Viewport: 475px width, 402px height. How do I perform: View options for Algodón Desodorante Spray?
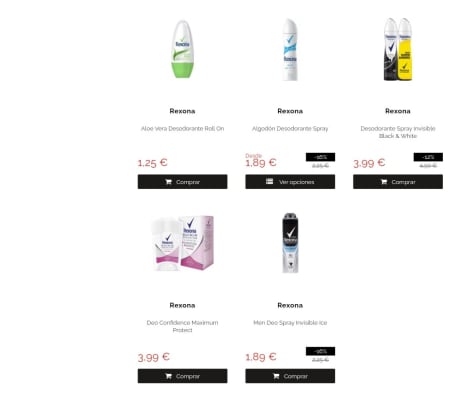coord(290,182)
